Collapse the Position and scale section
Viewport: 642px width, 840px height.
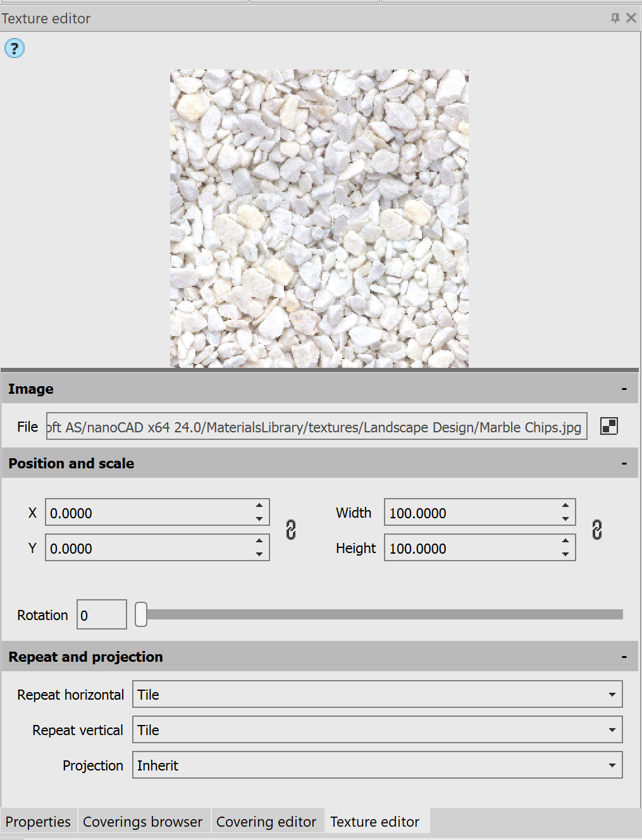[624, 464]
